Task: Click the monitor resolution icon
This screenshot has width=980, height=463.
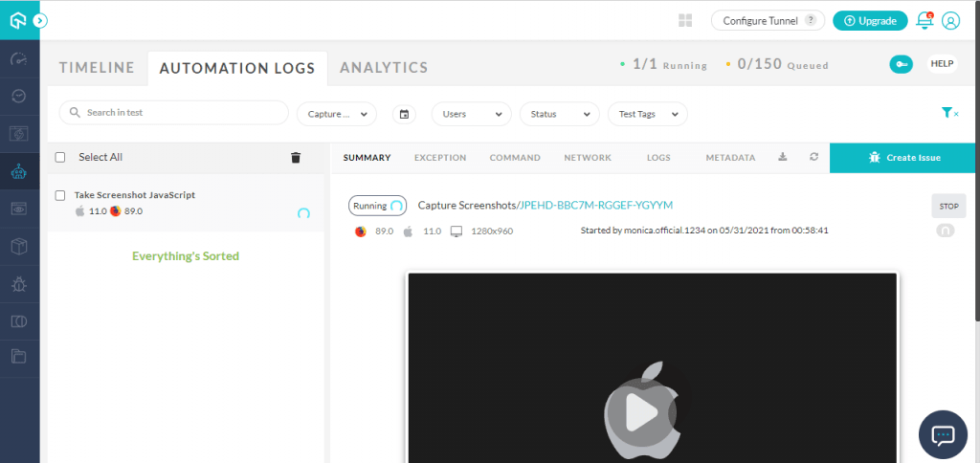Action: 457,231
